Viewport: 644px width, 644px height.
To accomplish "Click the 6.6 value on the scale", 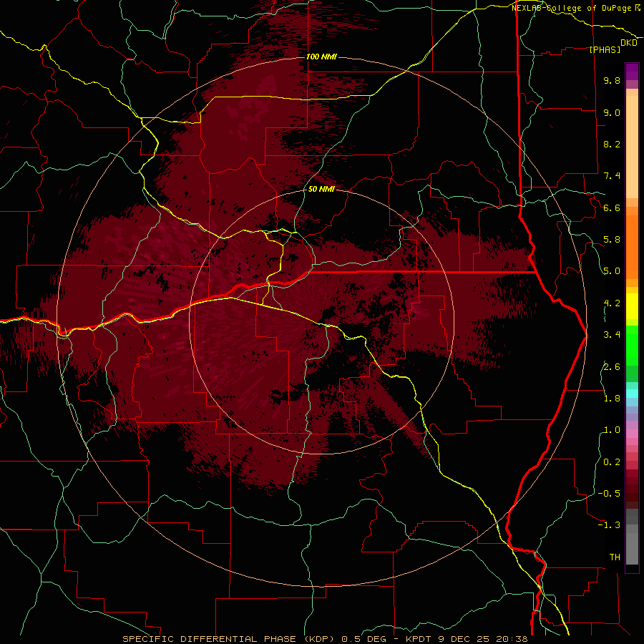I will 612,208.
